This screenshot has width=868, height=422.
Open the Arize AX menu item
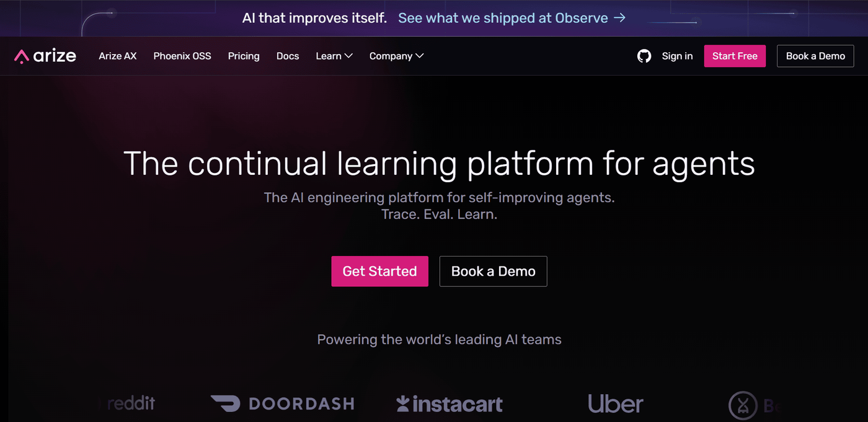[x=118, y=56]
